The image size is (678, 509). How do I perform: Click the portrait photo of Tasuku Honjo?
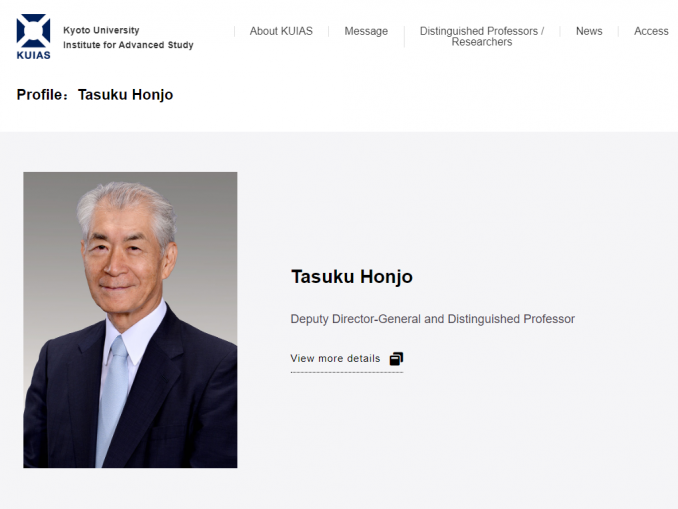130,320
